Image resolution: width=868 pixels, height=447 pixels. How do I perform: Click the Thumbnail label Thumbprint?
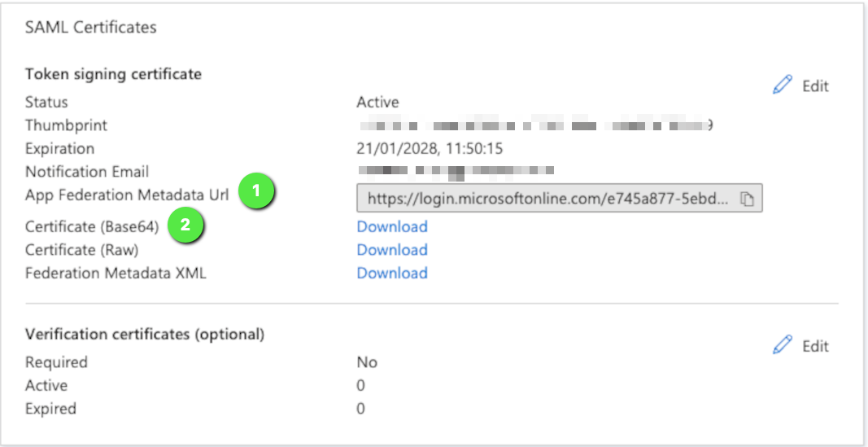[67, 125]
